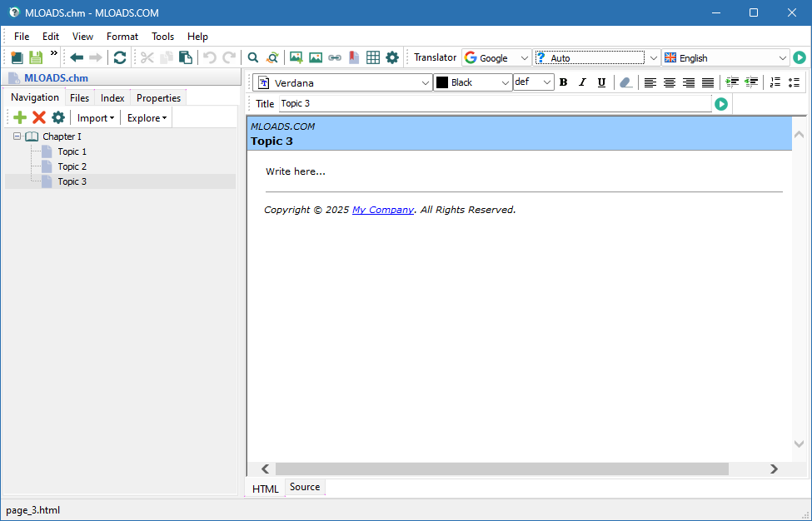Click the bookmark icon
The height and width of the screenshot is (521, 812).
tap(354, 57)
